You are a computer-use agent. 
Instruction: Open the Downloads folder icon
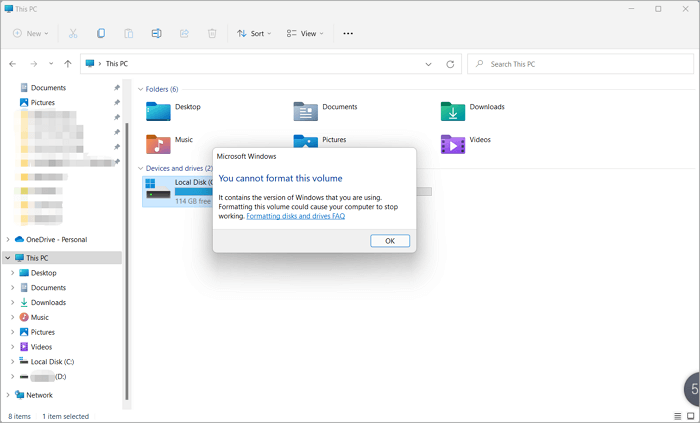point(453,110)
